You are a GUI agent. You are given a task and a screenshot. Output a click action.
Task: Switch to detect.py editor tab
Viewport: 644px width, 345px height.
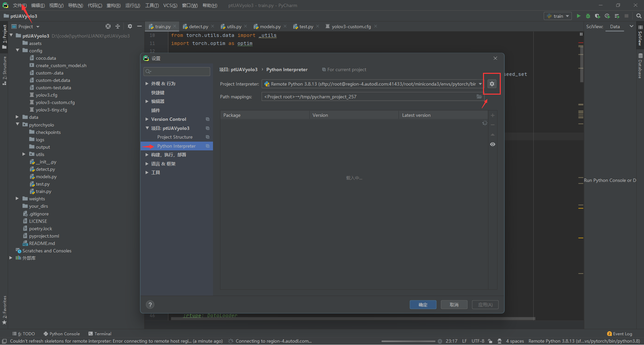198,26
